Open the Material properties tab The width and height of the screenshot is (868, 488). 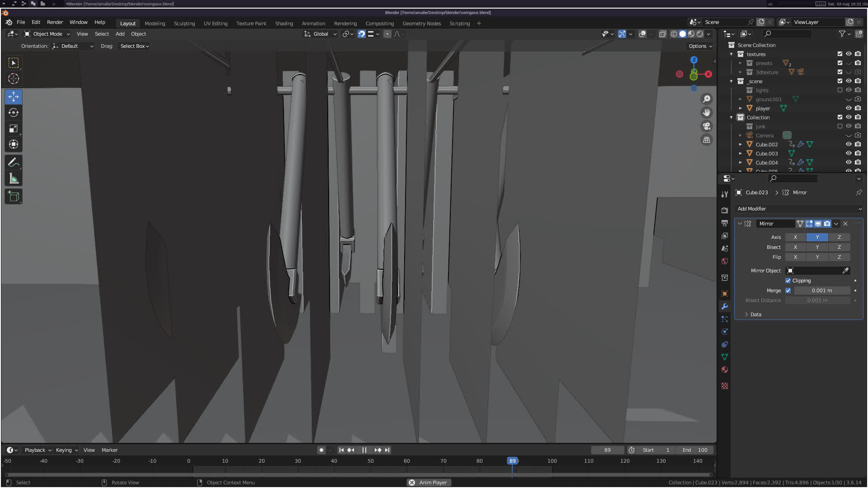click(725, 370)
